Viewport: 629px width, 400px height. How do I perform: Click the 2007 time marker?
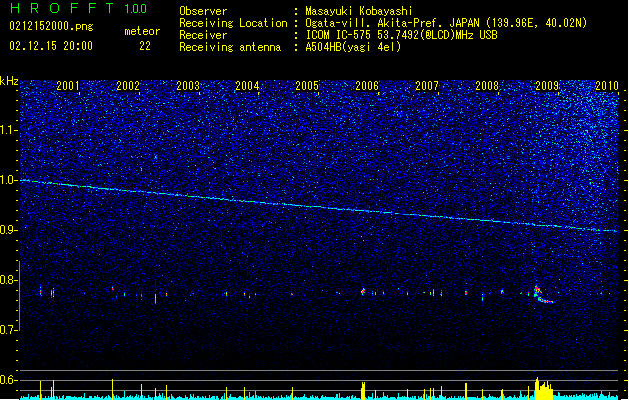[427, 85]
